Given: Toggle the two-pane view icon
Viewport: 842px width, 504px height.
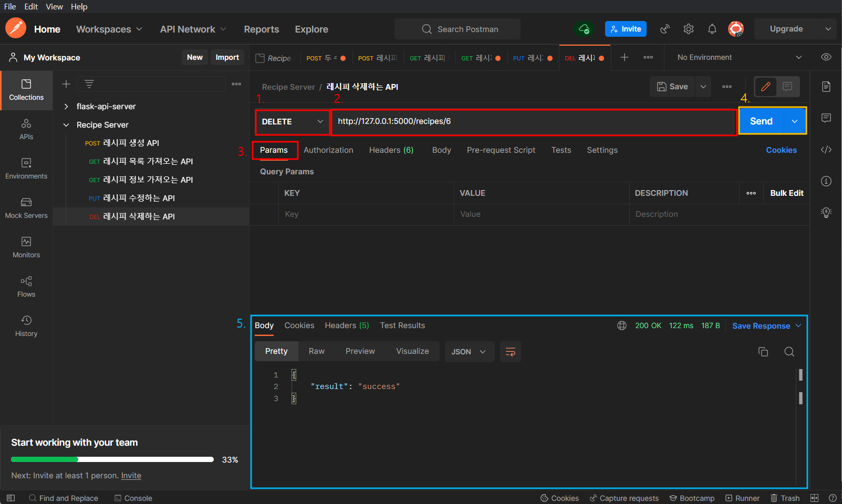Looking at the screenshot, I should (x=814, y=498).
